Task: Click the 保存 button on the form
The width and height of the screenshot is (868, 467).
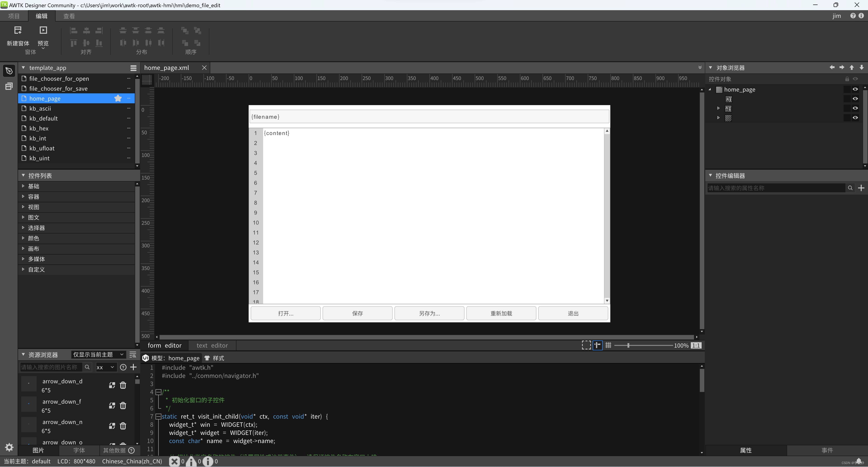Action: pyautogui.click(x=358, y=313)
